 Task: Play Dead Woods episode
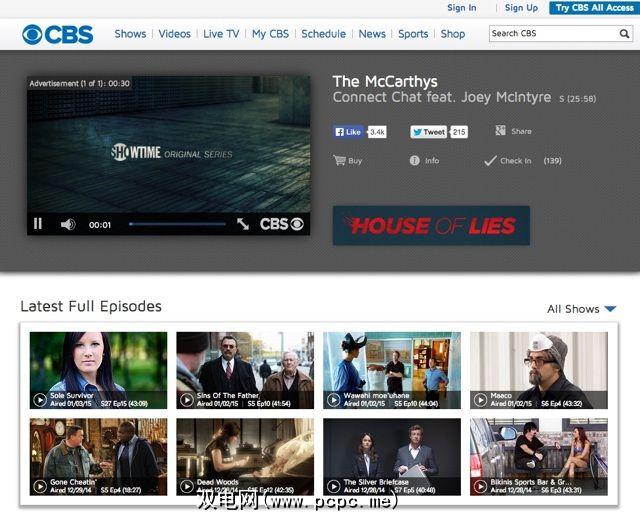187,486
